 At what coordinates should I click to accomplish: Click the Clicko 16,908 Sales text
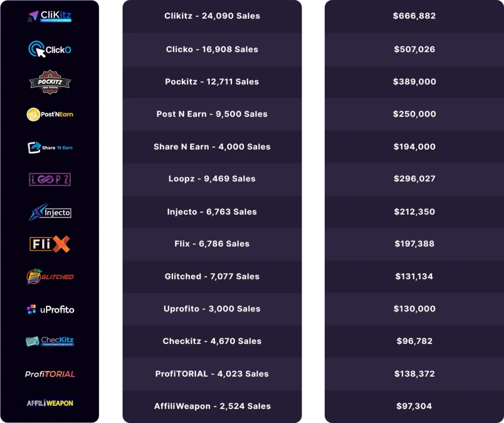(212, 49)
